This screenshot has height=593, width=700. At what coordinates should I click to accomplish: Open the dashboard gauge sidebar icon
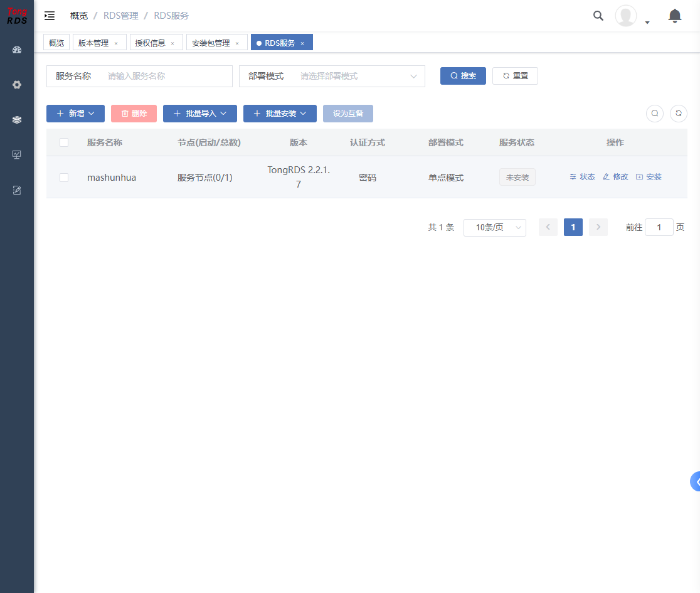17,50
